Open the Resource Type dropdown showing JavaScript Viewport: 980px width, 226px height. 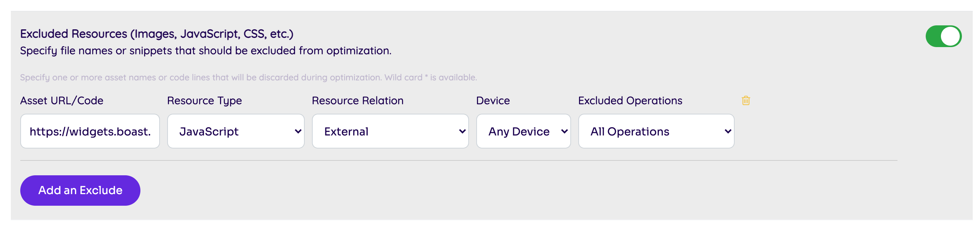pyautogui.click(x=235, y=131)
